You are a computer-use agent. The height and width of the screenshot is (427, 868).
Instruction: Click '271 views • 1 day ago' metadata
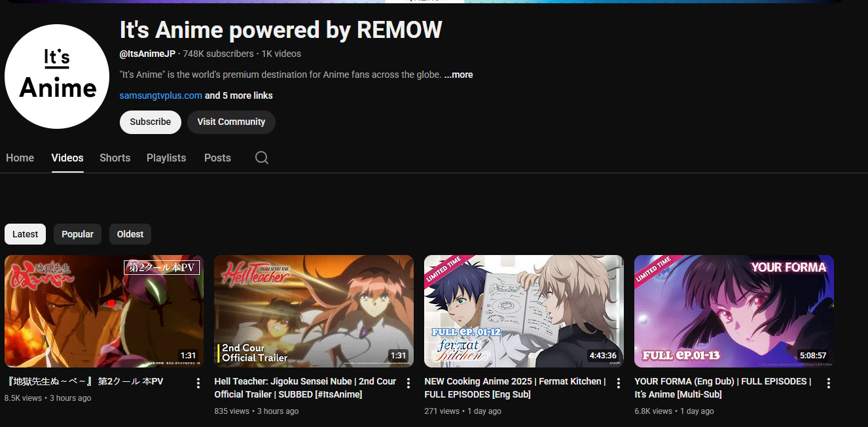coord(463,411)
